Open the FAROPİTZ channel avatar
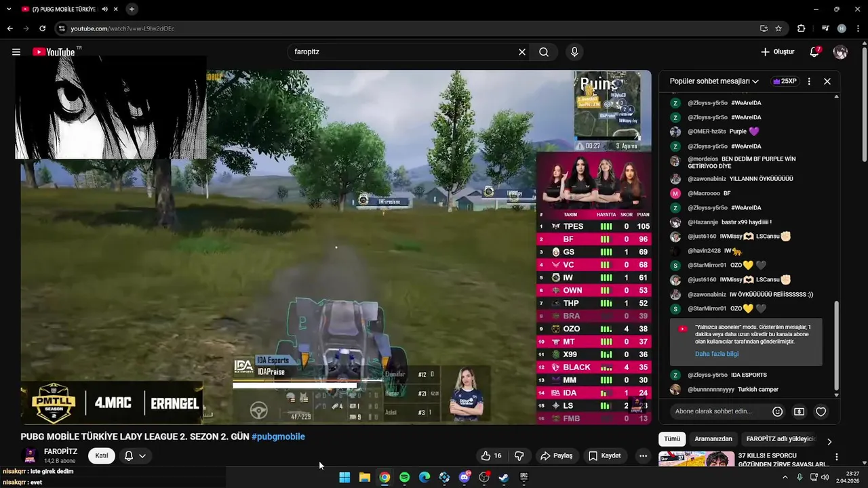Viewport: 868px width, 488px height. coord(30,456)
